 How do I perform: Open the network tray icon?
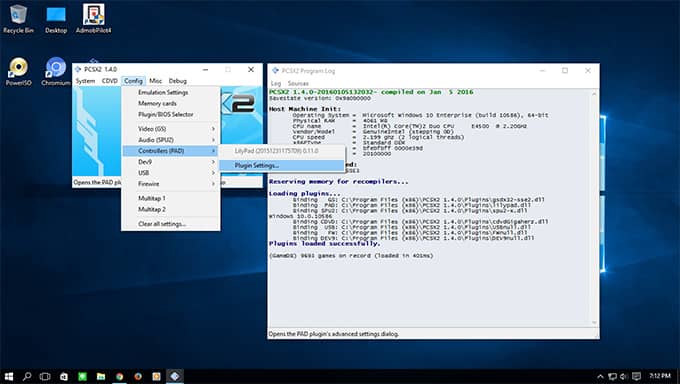pyautogui.click(x=612, y=376)
